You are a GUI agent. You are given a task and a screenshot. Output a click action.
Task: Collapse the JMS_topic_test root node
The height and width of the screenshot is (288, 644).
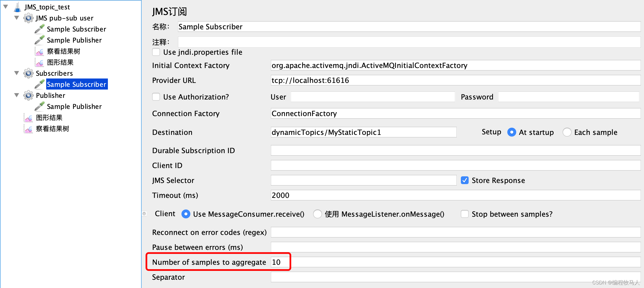tap(6, 7)
